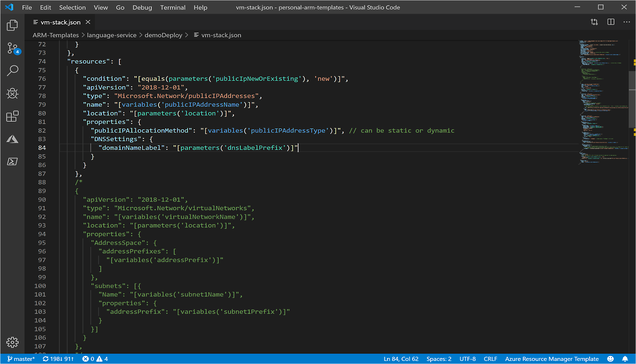Viewport: 636px width, 364px height.
Task: Open the Terminal menu
Action: tap(173, 7)
